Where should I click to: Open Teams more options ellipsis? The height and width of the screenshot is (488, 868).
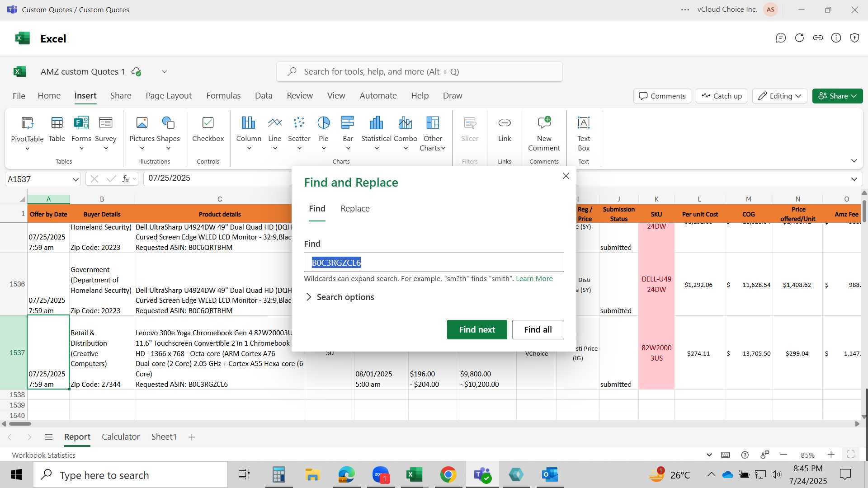(x=685, y=9)
